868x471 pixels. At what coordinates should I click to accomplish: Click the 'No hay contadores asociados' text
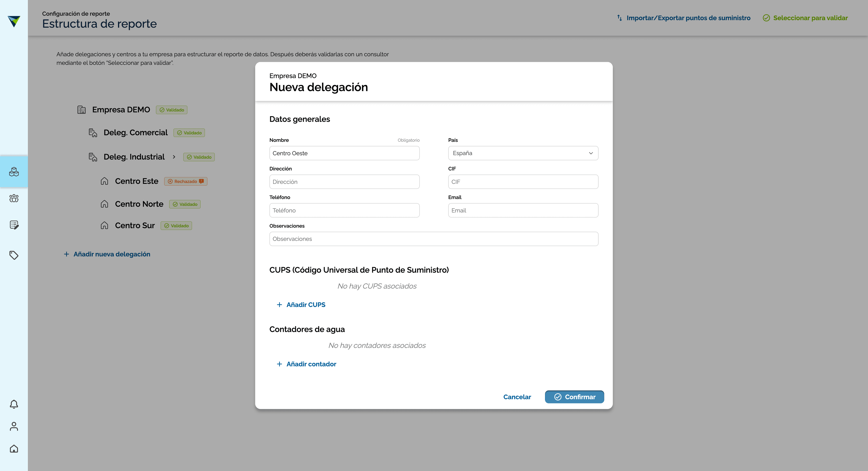377,345
